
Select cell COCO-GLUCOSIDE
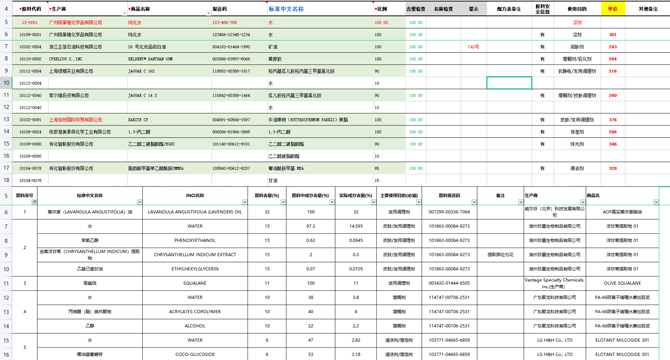(195, 354)
